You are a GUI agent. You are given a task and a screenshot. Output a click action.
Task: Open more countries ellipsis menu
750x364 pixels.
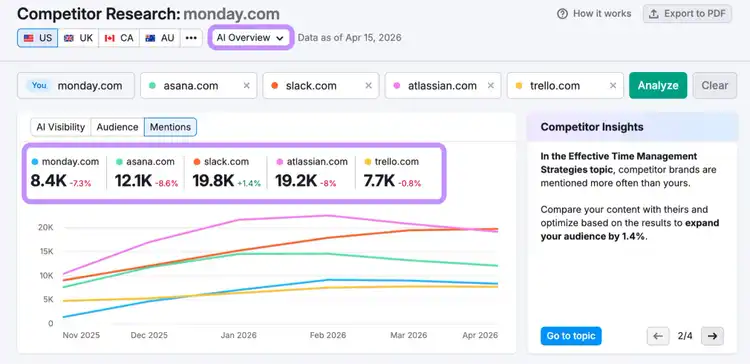191,38
